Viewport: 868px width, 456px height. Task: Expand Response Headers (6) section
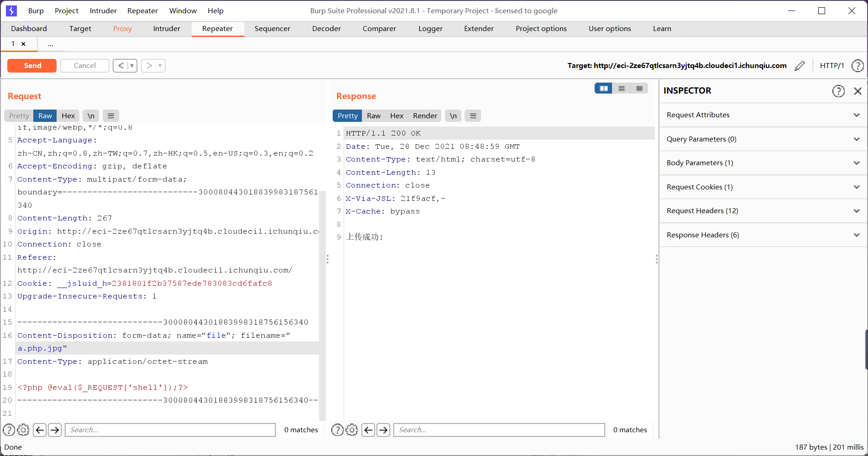point(763,235)
